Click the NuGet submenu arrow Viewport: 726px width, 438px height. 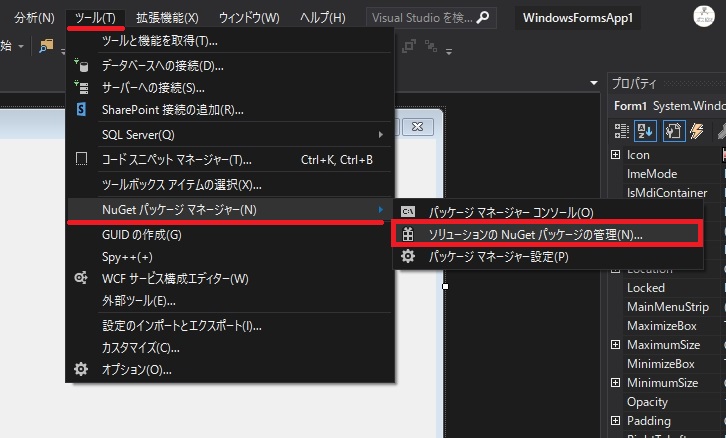[x=381, y=210]
